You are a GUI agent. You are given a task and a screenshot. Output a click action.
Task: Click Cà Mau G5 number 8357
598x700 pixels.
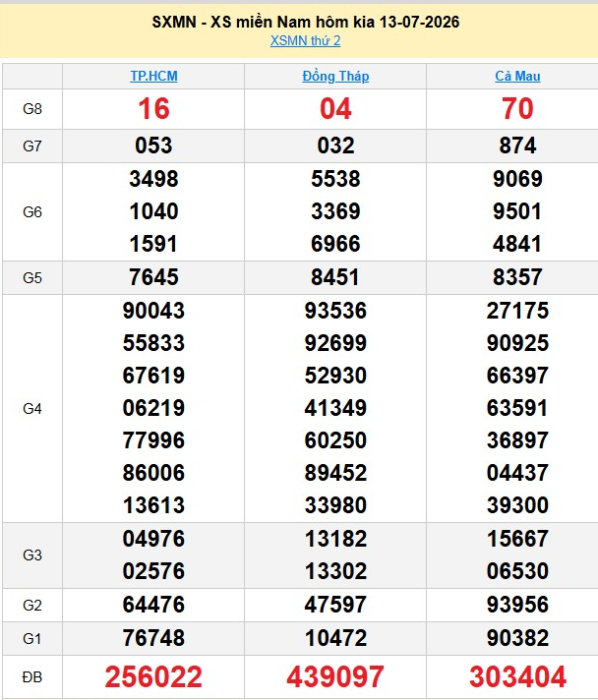pyautogui.click(x=517, y=277)
